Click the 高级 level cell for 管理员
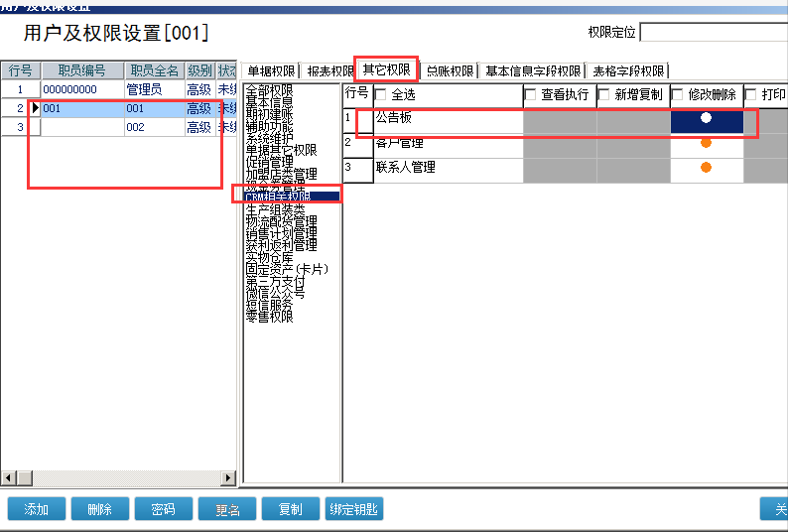The height and width of the screenshot is (532, 788). click(199, 89)
